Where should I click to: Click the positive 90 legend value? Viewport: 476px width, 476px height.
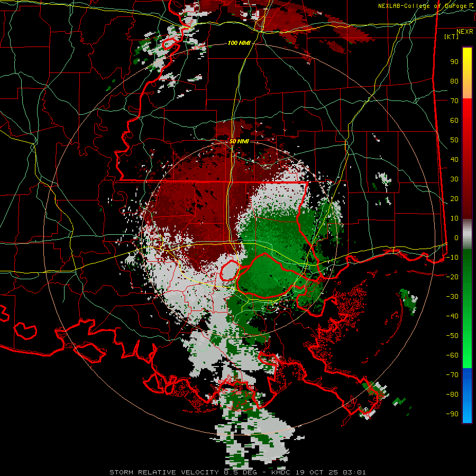pyautogui.click(x=454, y=62)
